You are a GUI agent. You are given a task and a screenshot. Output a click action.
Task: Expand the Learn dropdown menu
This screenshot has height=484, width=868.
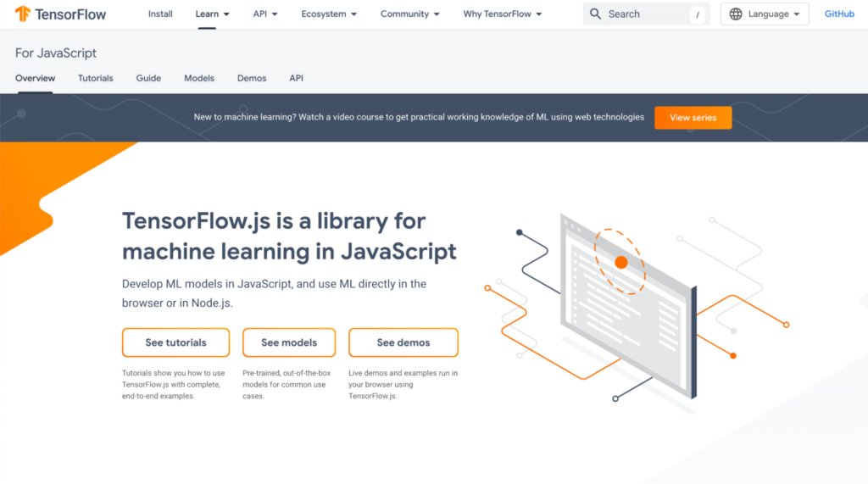[213, 14]
